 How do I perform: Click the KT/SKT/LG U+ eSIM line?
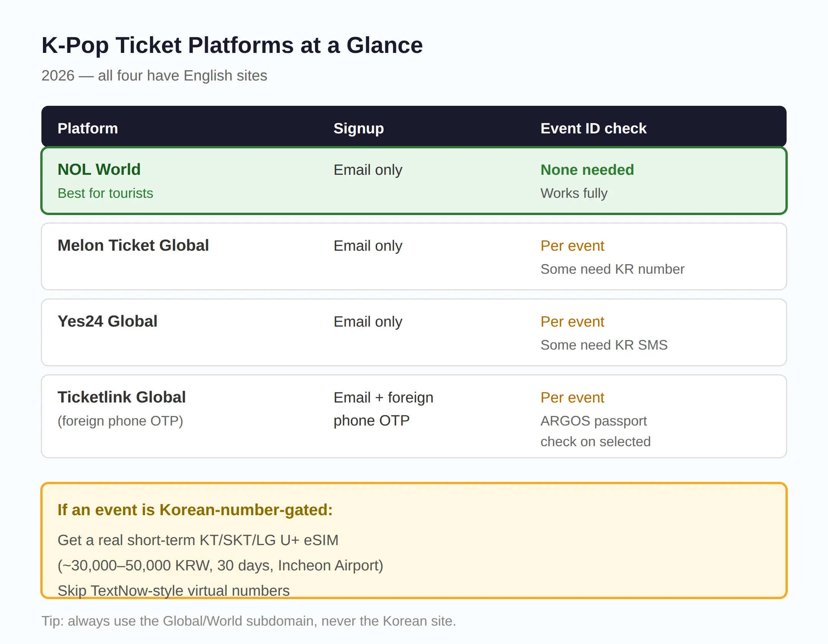point(198,540)
